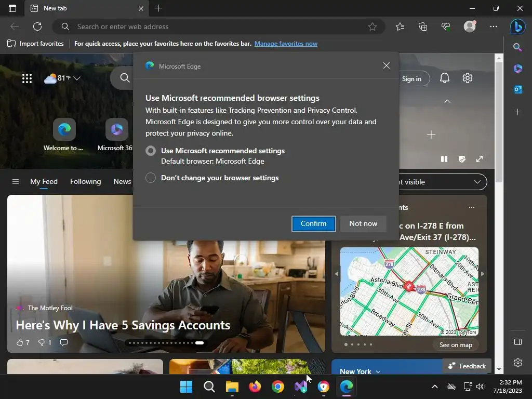
Task: Select the New tab browser tab
Action: [x=87, y=8]
